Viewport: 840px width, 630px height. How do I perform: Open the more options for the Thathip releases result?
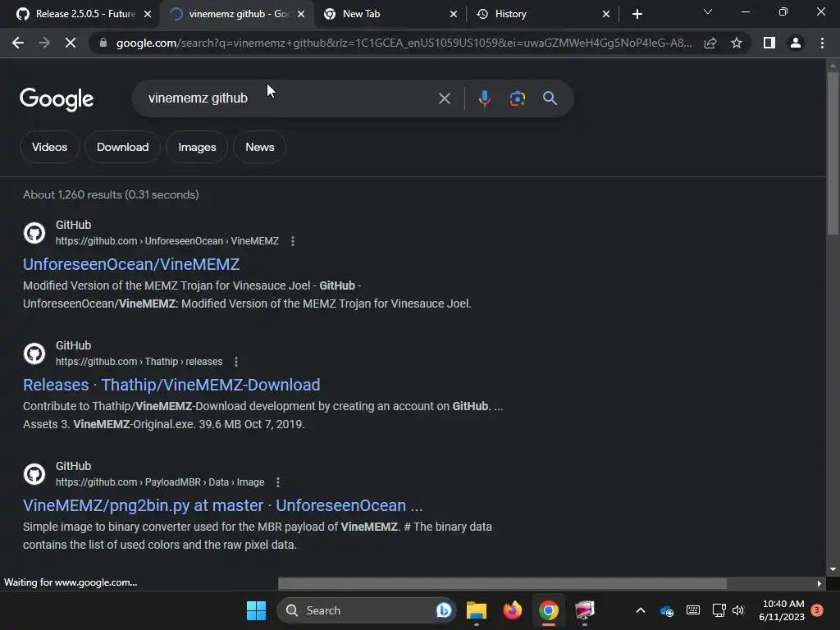point(236,362)
